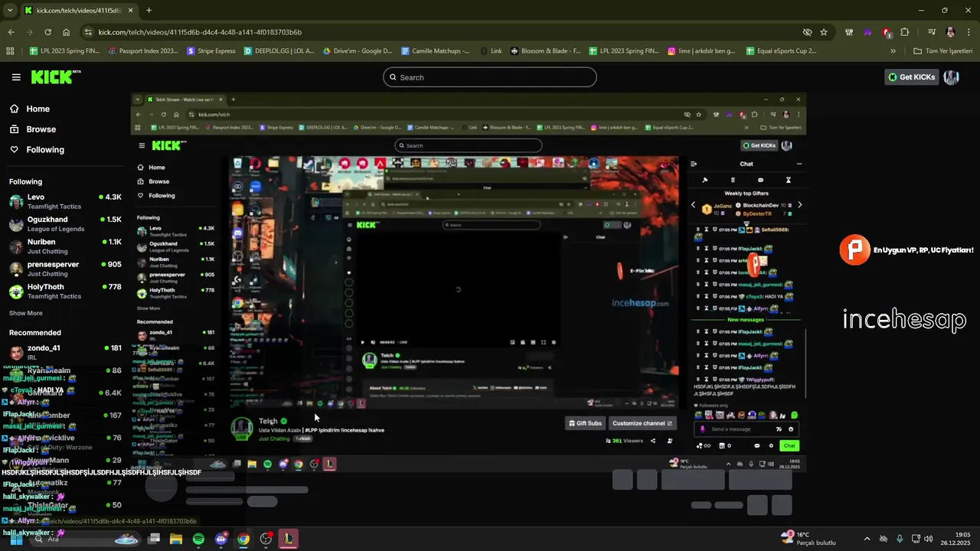This screenshot has height=551, width=980.
Task: Toggle the crossed-eye tracking icon in address bar
Action: tap(807, 32)
